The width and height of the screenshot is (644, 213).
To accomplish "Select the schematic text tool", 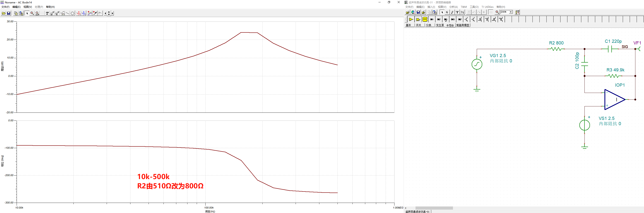I will [x=457, y=12].
